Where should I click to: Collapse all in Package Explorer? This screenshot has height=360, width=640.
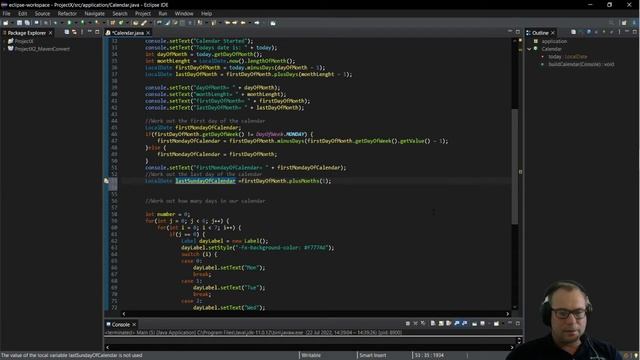click(67, 32)
